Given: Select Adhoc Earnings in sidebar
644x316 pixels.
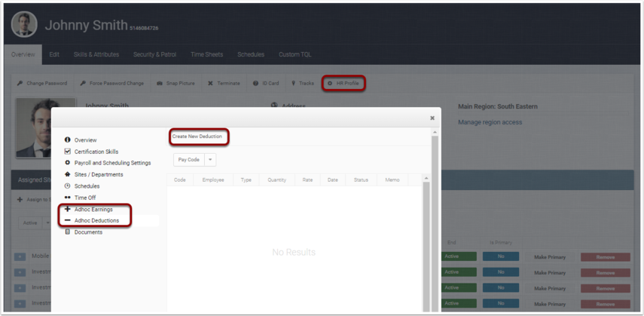Looking at the screenshot, I should (x=93, y=209).
